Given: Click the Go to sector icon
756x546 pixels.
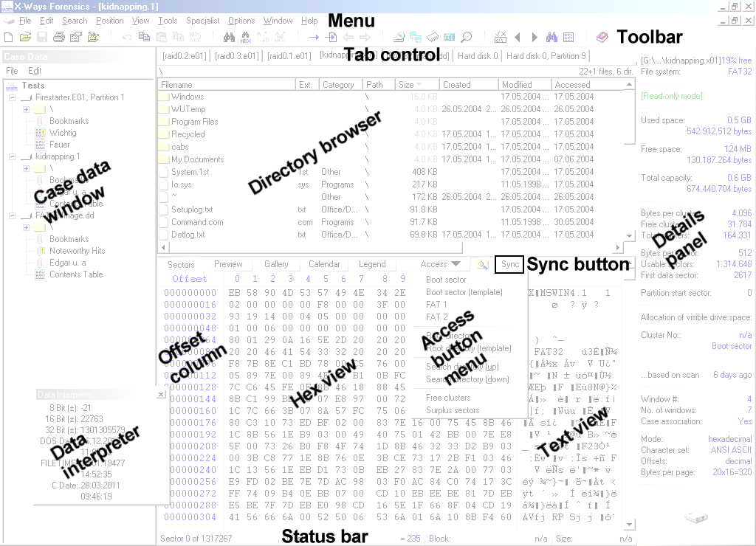Looking at the screenshot, I should coord(331,37).
